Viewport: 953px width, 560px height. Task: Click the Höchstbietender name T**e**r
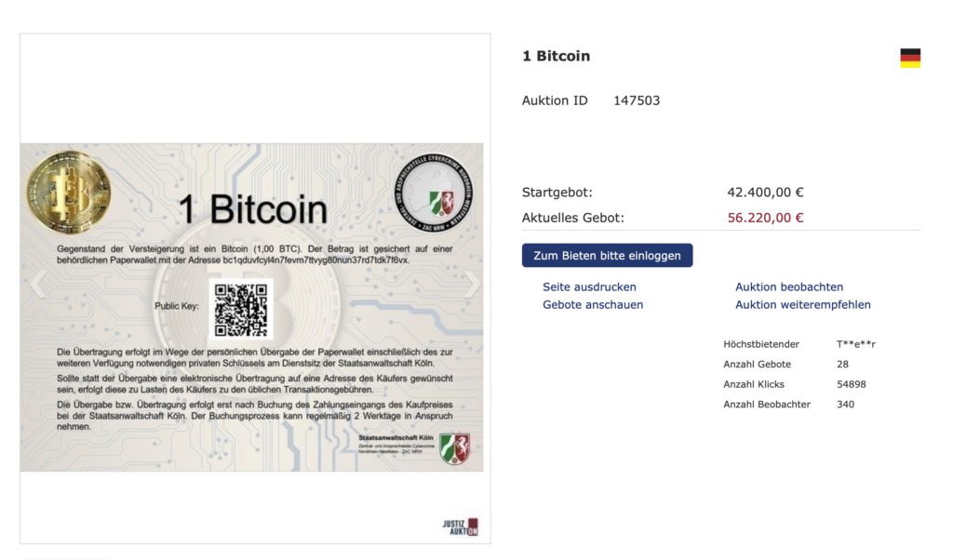[x=856, y=344]
